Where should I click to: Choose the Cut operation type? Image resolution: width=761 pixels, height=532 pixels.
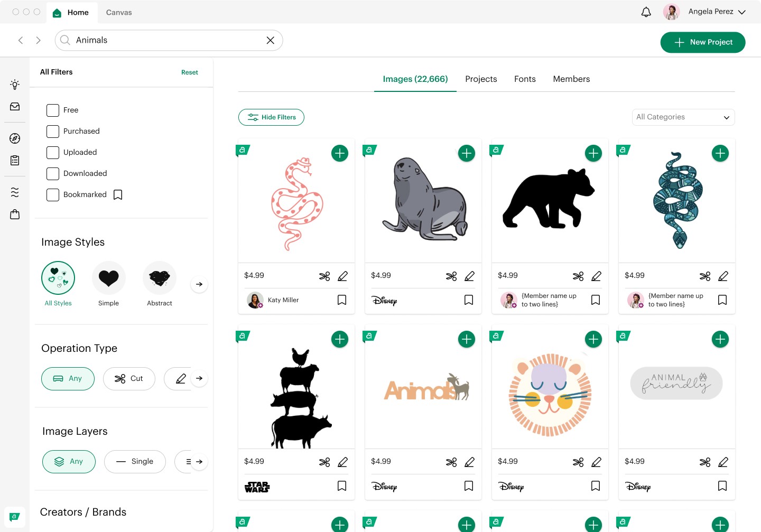(x=129, y=379)
